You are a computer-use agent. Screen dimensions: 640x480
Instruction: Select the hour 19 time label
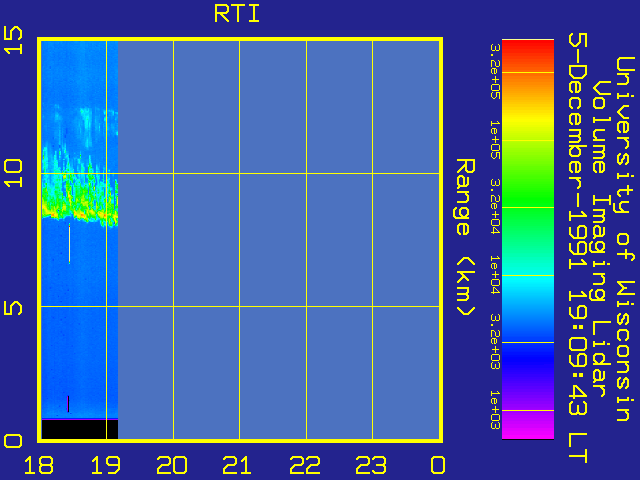(x=105, y=465)
